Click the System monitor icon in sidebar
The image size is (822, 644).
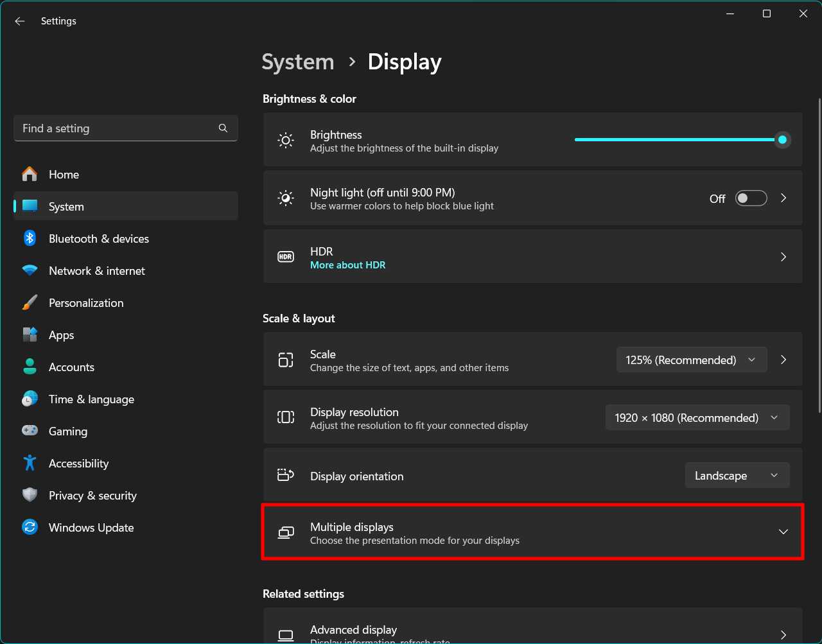coord(30,206)
